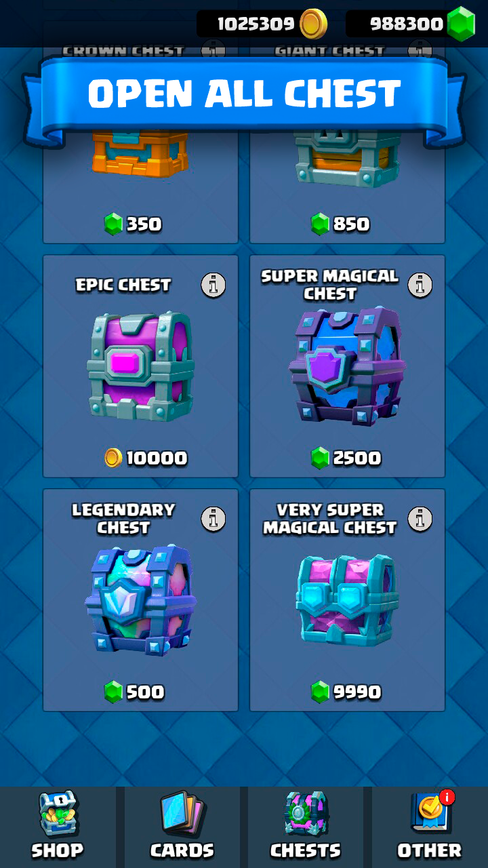Open the Other book icon with notification

(x=432, y=811)
